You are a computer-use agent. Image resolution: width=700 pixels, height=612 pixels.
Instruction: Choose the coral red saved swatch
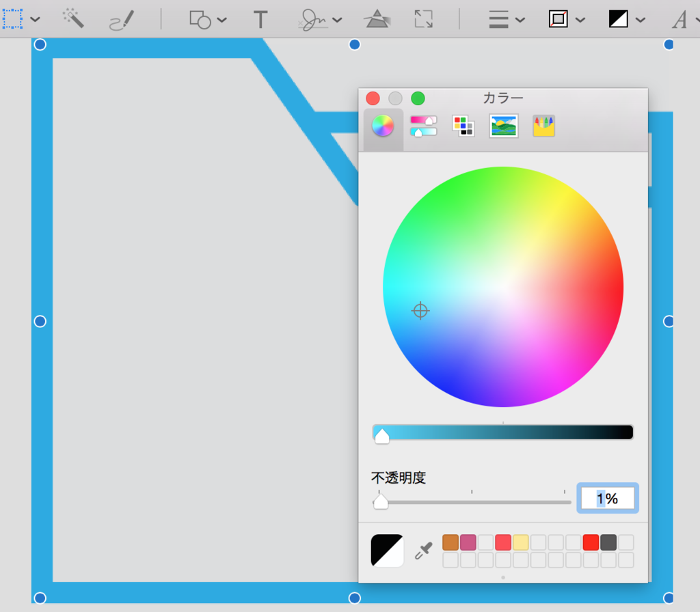click(x=503, y=542)
